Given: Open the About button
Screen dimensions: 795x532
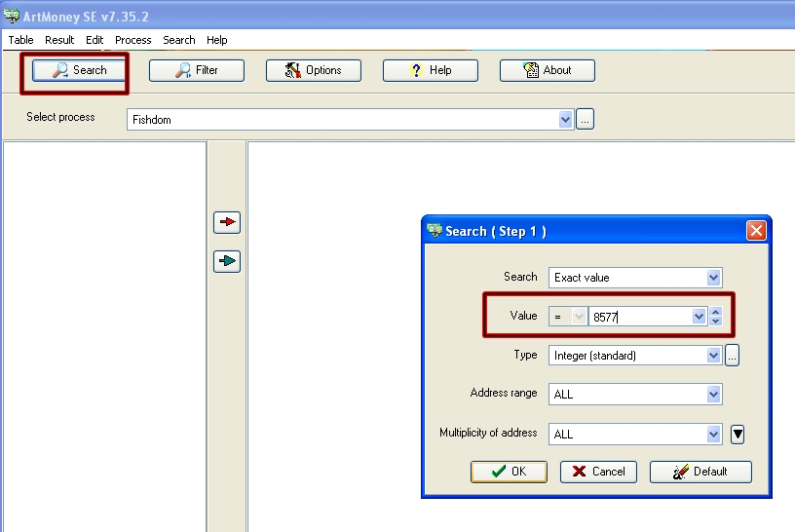Looking at the screenshot, I should pos(548,70).
